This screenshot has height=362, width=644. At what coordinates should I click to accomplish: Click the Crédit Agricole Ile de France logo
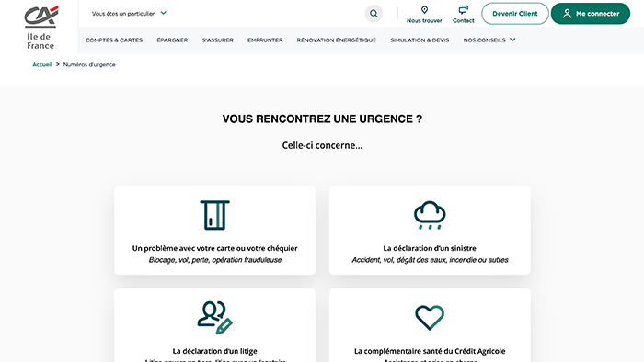[x=40, y=28]
